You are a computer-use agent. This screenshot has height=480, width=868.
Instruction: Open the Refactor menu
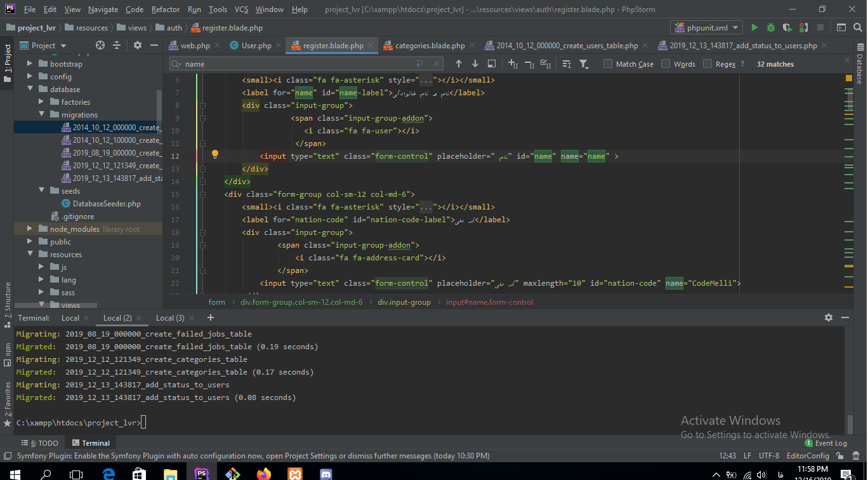click(x=166, y=10)
